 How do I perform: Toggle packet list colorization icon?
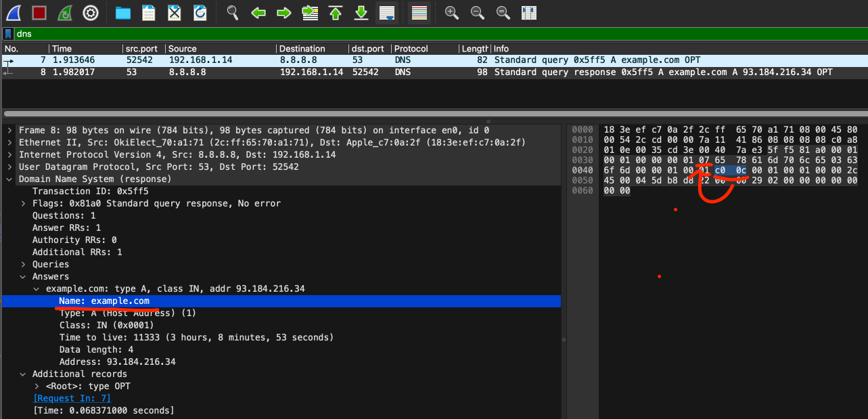pyautogui.click(x=419, y=12)
